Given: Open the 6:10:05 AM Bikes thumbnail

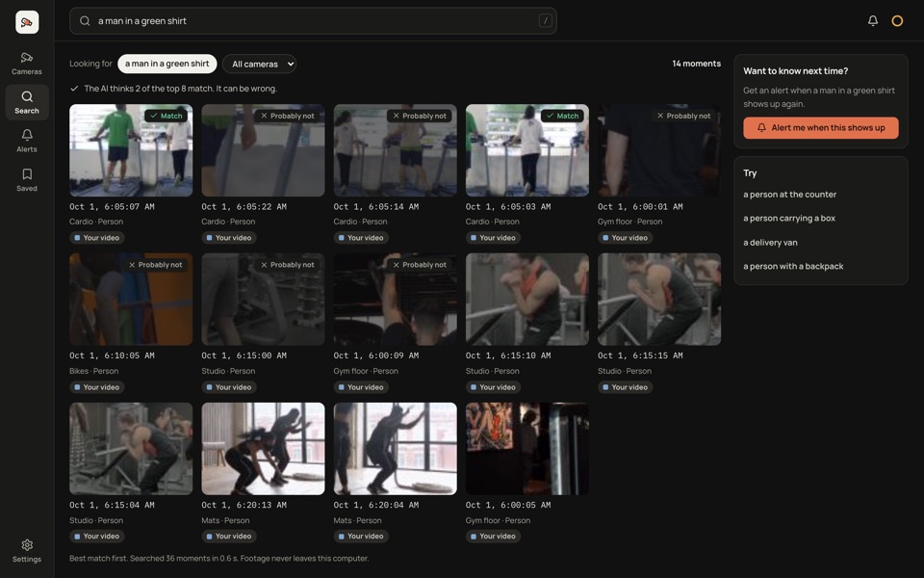Looking at the screenshot, I should click(x=131, y=299).
